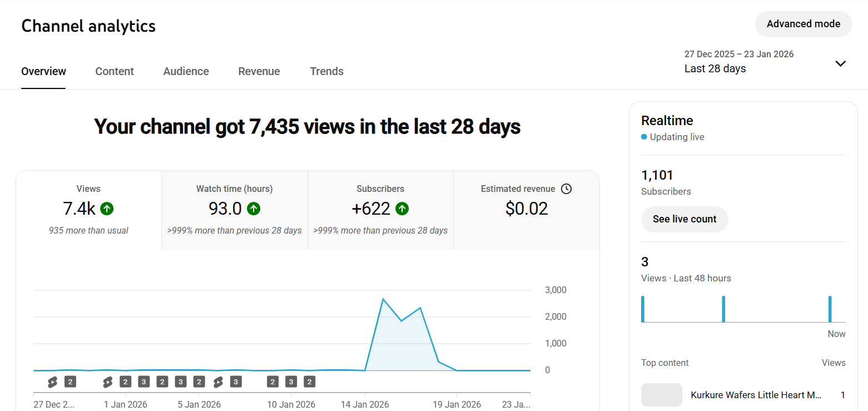This screenshot has width=868, height=411.
Task: Switch to the Content tab
Action: [x=115, y=71]
